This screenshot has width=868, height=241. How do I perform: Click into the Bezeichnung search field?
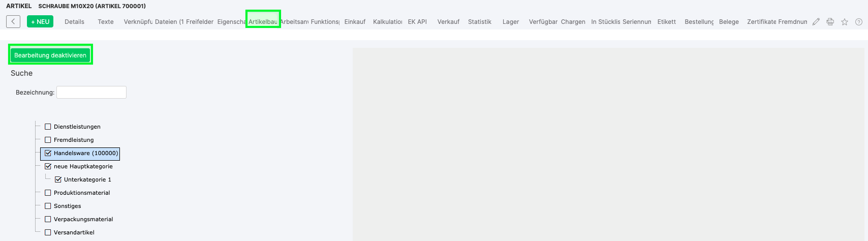coord(91,93)
